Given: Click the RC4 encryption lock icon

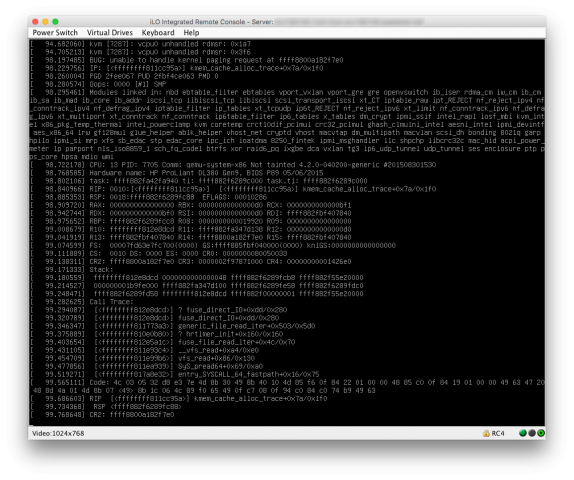Looking at the screenshot, I should (486, 434).
